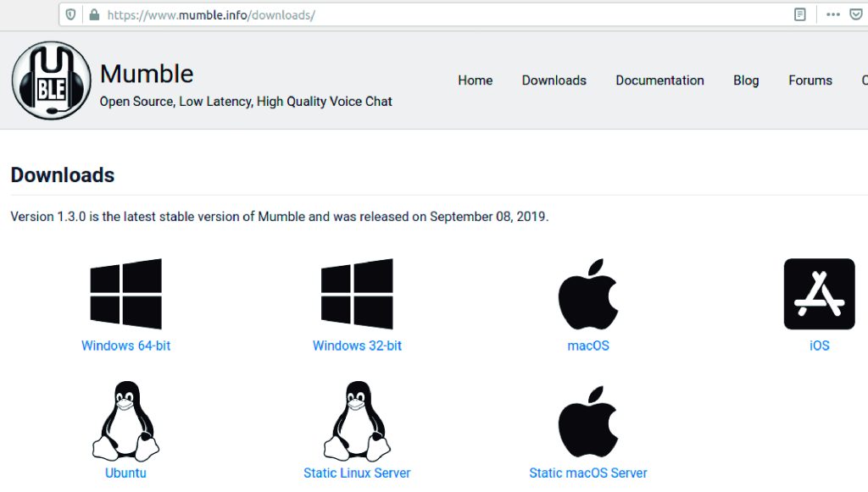Click the Windows 64-bit logo icon
The width and height of the screenshot is (868, 492).
(x=126, y=294)
